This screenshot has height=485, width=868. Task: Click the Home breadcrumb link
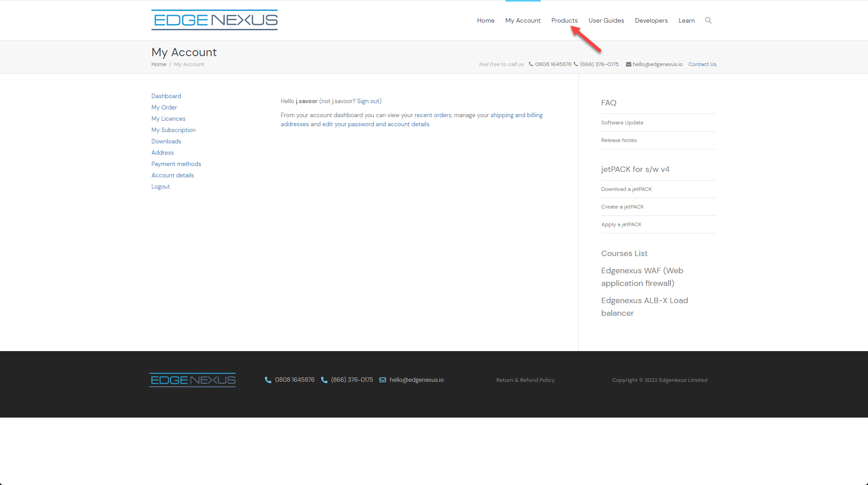(159, 64)
